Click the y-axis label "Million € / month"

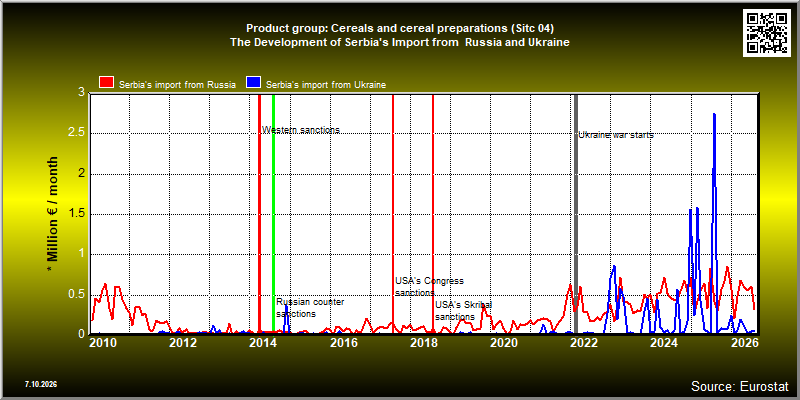52,214
